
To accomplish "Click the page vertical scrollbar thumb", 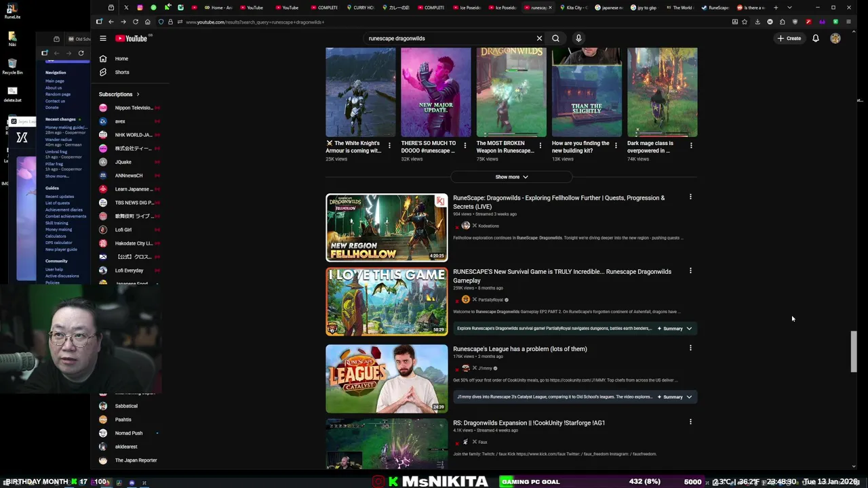I will coord(854,352).
